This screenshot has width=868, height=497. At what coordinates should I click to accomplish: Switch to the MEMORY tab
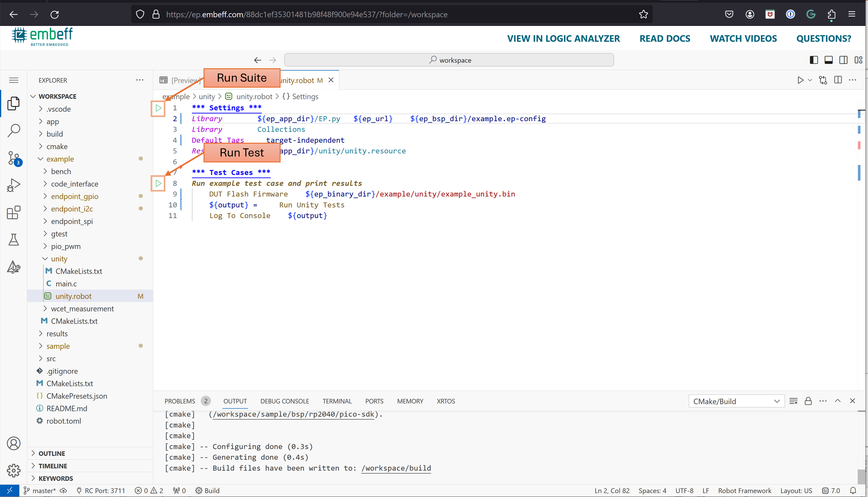click(410, 401)
